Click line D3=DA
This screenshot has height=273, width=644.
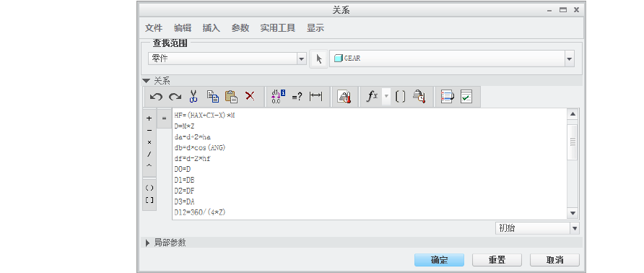[x=184, y=201]
